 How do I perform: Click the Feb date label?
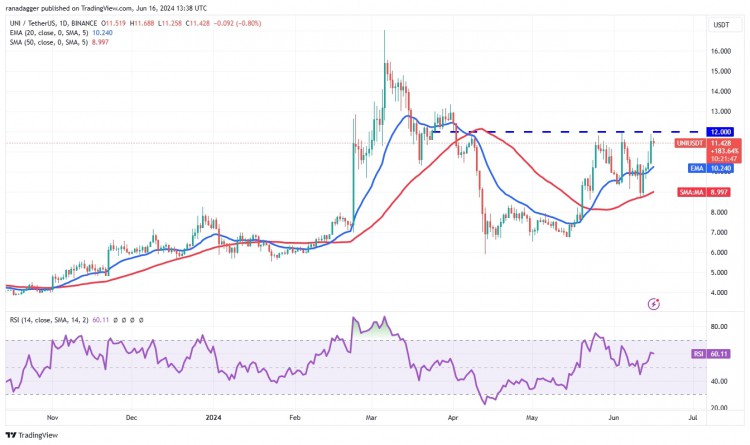point(295,417)
